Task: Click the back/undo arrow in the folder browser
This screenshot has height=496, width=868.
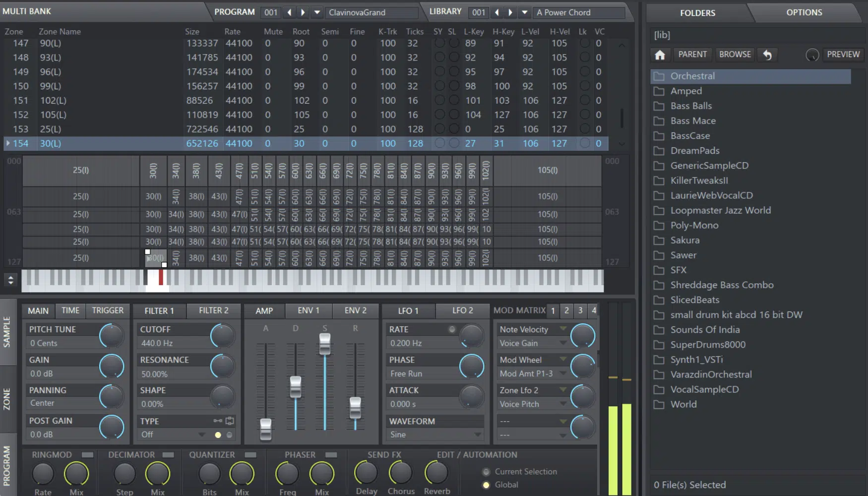Action: point(767,55)
